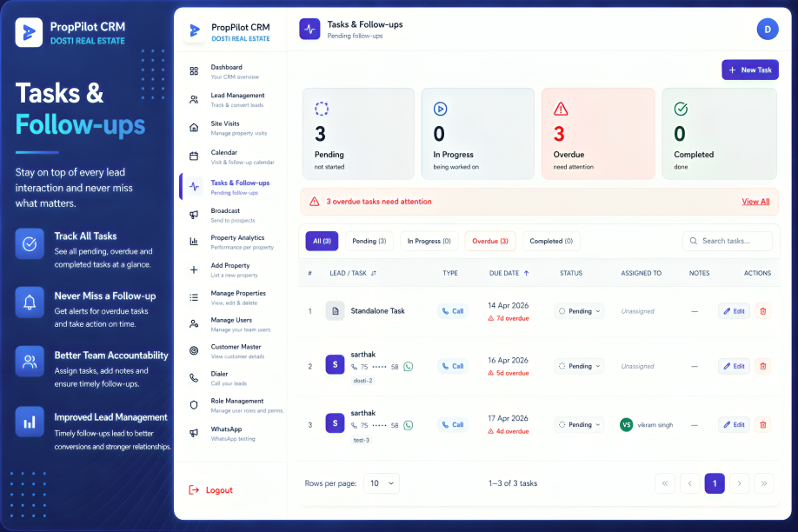Click WhatsApp icon in row 2 sarthak
The image size is (798, 532).
point(409,367)
